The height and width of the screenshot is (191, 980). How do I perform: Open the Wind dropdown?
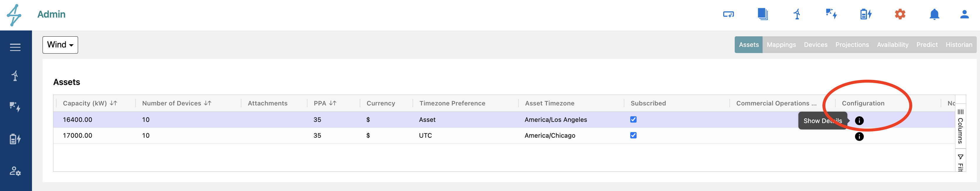[x=60, y=45]
